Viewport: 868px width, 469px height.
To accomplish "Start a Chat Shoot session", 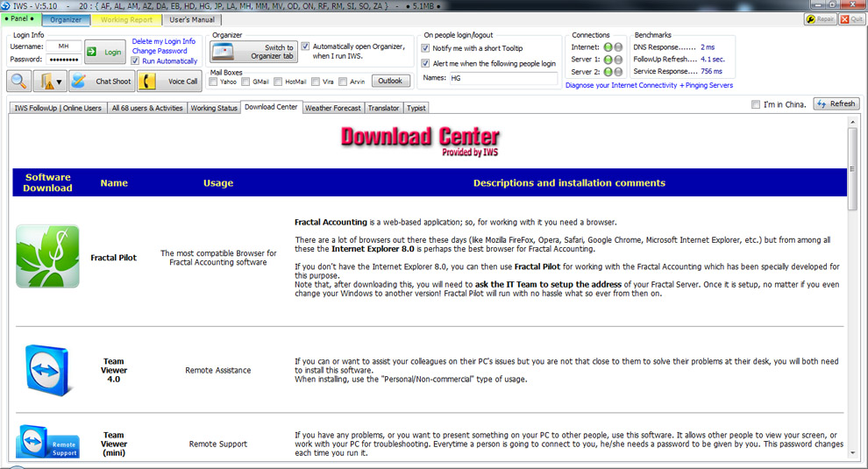I will 102,81.
